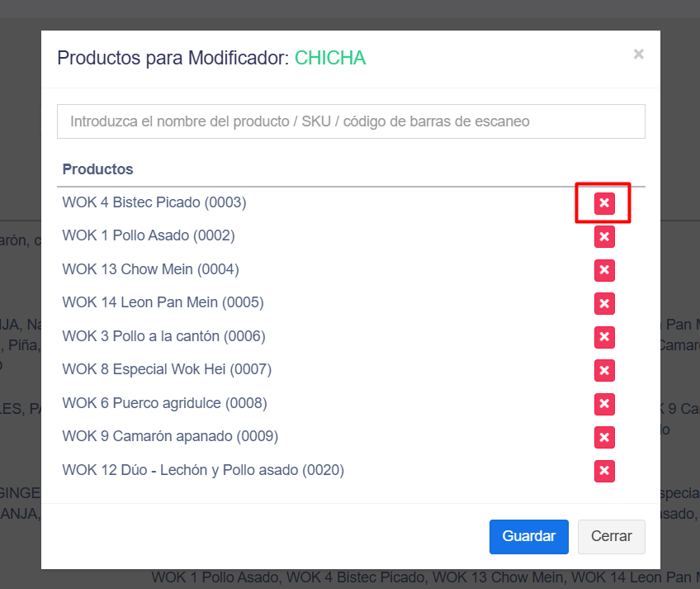Remove WOK 8 Especial Wok Hei
This screenshot has width=700, height=589.
(x=604, y=370)
